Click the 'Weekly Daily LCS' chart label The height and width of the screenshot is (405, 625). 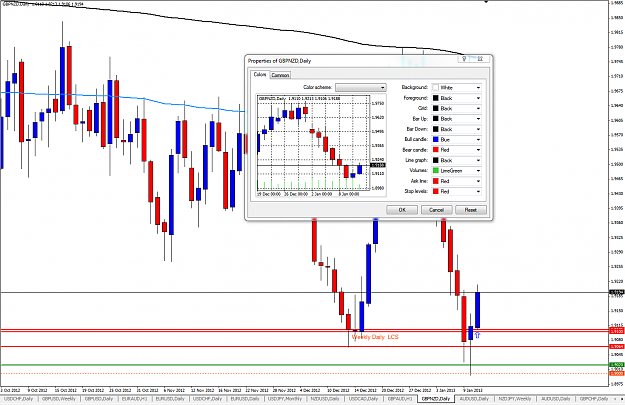pyautogui.click(x=375, y=337)
